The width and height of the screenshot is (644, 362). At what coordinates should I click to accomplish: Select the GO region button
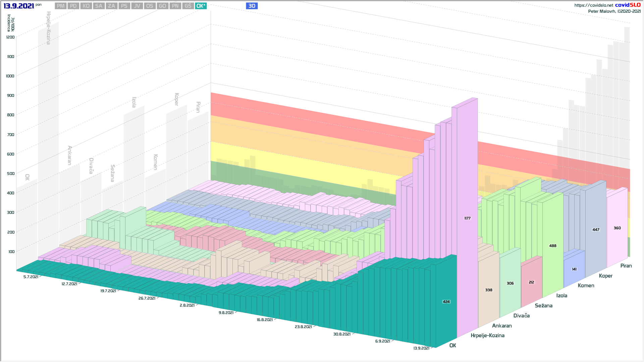coord(162,6)
